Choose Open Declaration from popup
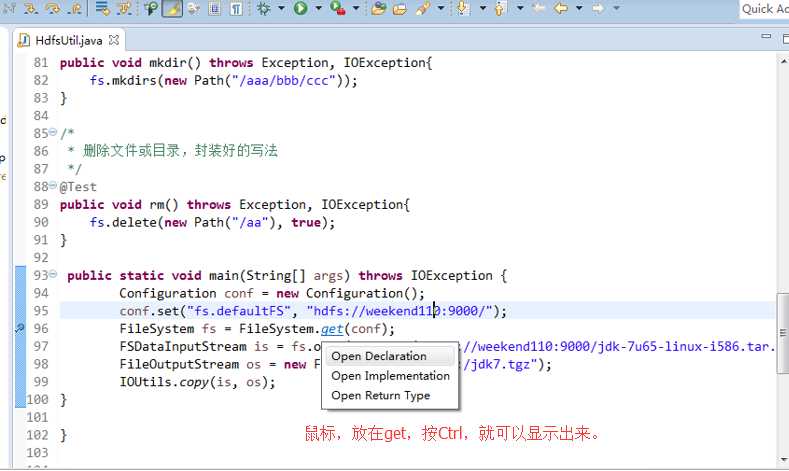 (390, 356)
